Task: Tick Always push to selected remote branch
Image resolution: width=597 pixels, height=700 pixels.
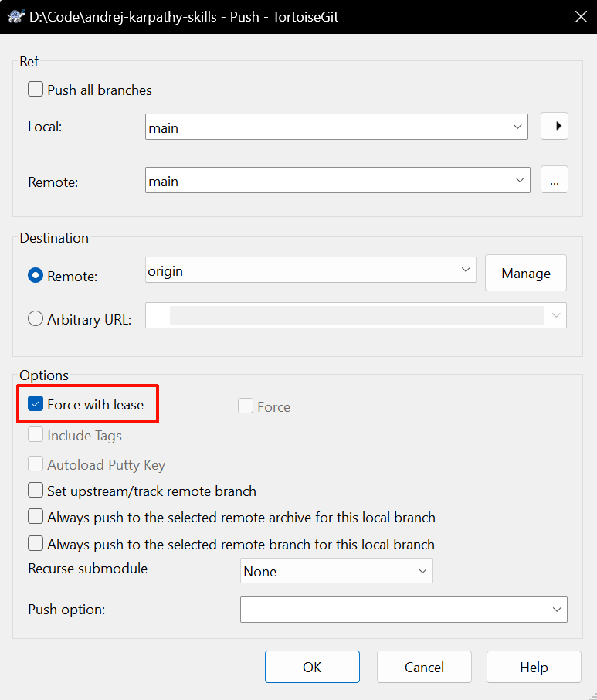Action: coord(36,544)
